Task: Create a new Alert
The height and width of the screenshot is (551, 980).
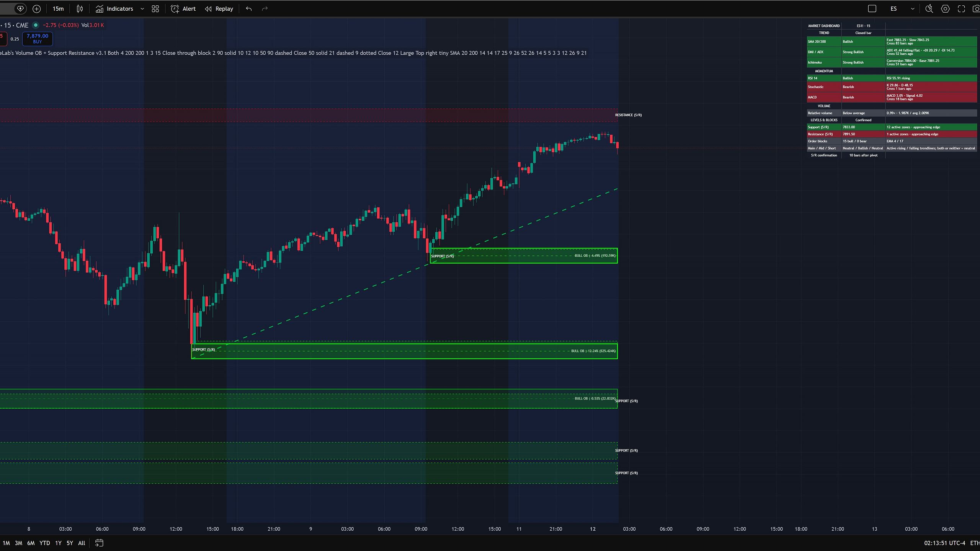Action: [183, 8]
